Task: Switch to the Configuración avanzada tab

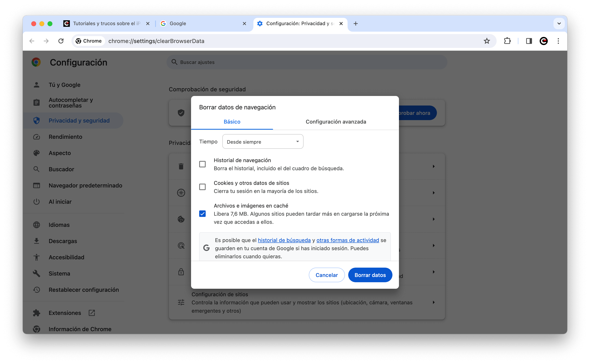Action: tap(336, 122)
